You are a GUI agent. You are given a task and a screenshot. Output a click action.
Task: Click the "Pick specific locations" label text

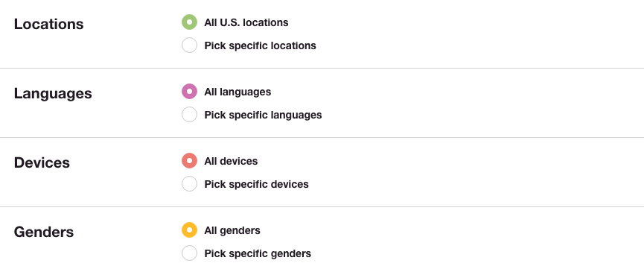pyautogui.click(x=261, y=45)
